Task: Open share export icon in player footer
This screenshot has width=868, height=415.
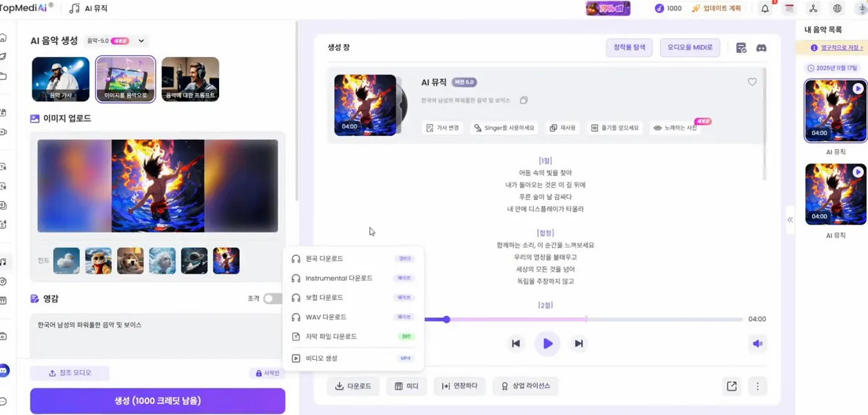Action: tap(732, 386)
